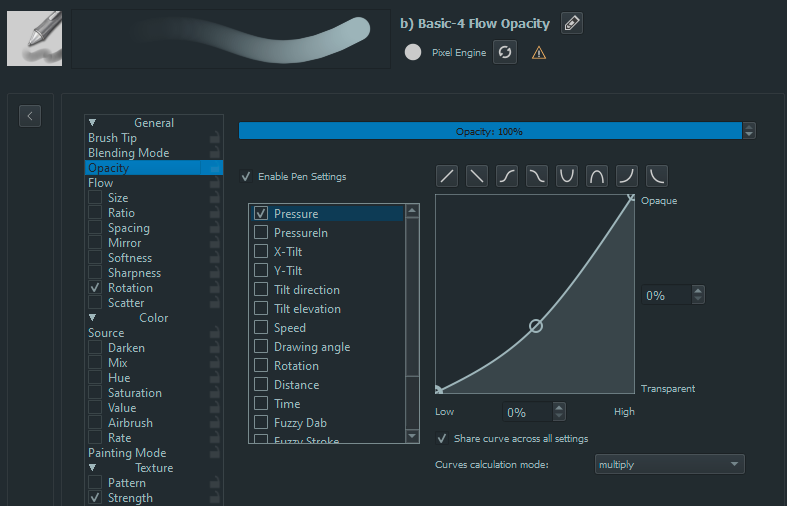
Task: Click the lock icon on the Scatter row
Action: (215, 303)
